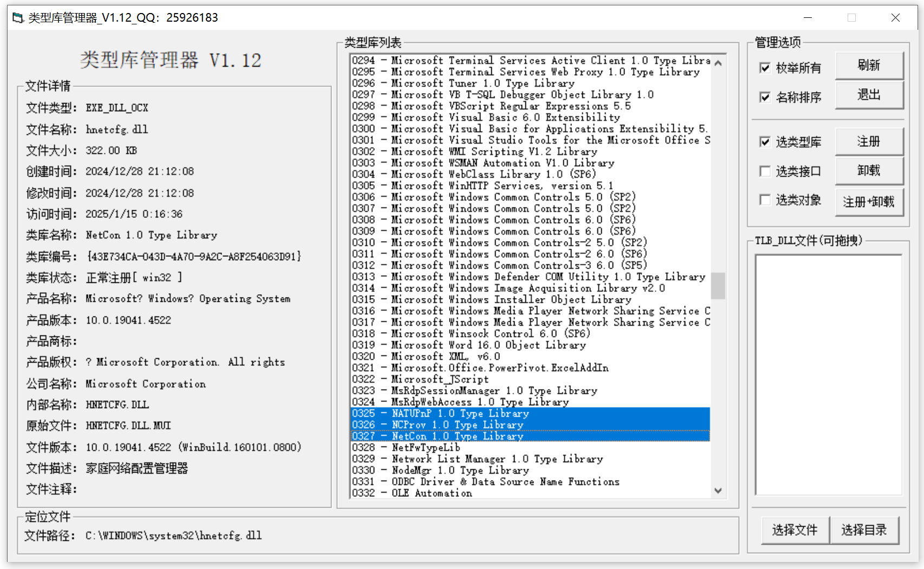Select row 0323 MsRdpSessionManager 1.0 Type Library

coord(530,390)
